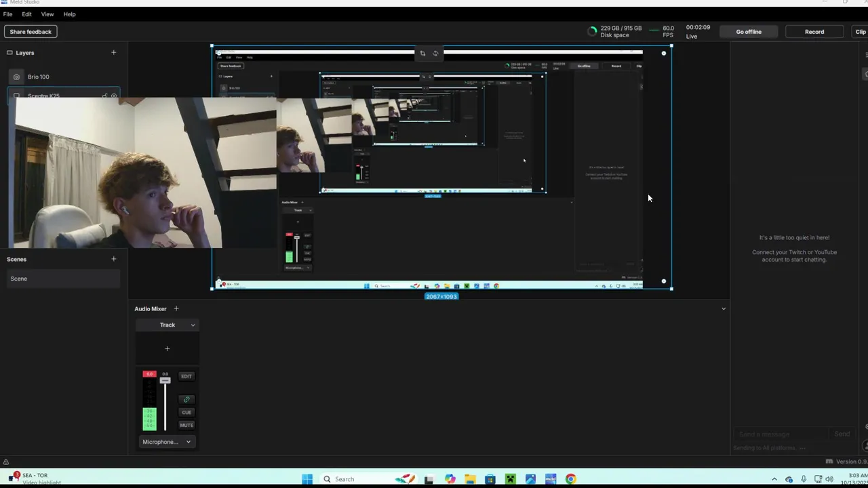
Task: Open the Microphone source dropdown
Action: tap(167, 442)
